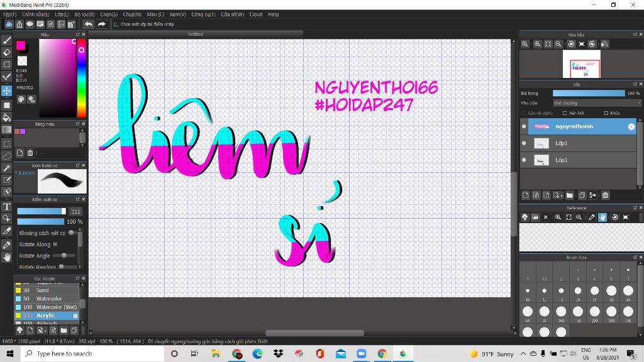Select the Sumi brush
The image size is (644, 362).
coord(47,290)
